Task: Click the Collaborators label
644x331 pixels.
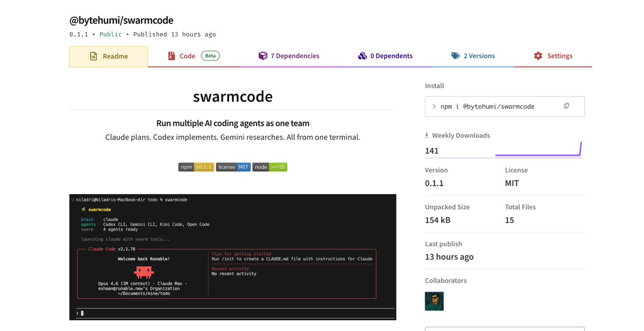Action: coord(446,281)
